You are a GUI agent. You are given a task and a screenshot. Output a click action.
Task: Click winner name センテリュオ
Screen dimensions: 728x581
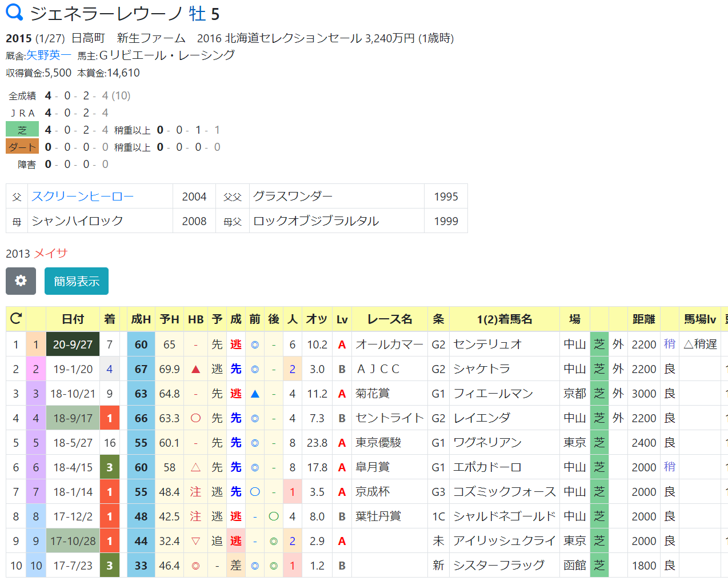pyautogui.click(x=487, y=344)
